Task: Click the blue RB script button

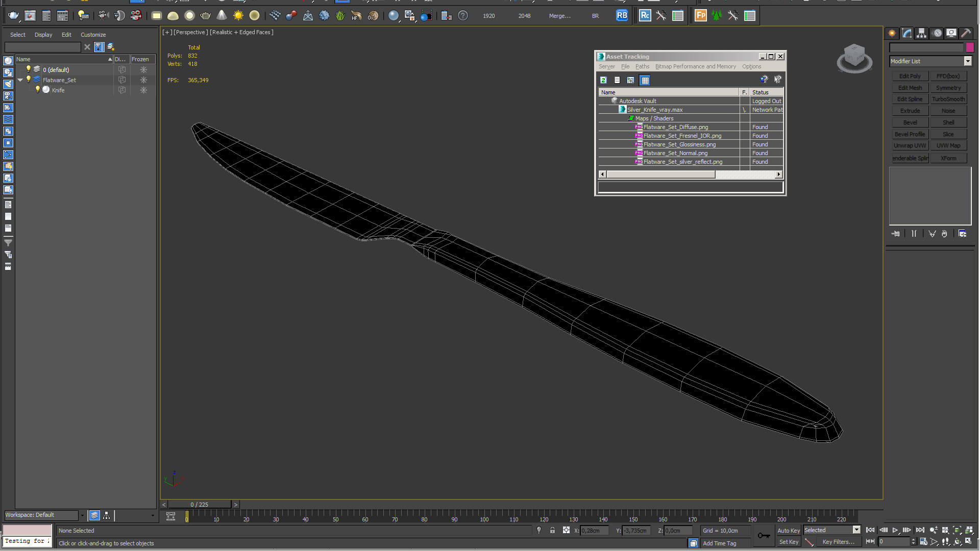Action: (x=622, y=16)
